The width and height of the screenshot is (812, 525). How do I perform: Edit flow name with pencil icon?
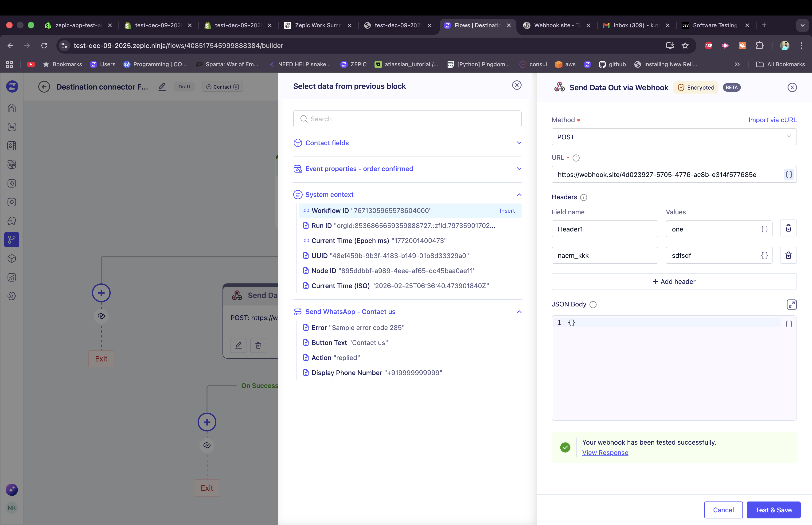point(162,87)
